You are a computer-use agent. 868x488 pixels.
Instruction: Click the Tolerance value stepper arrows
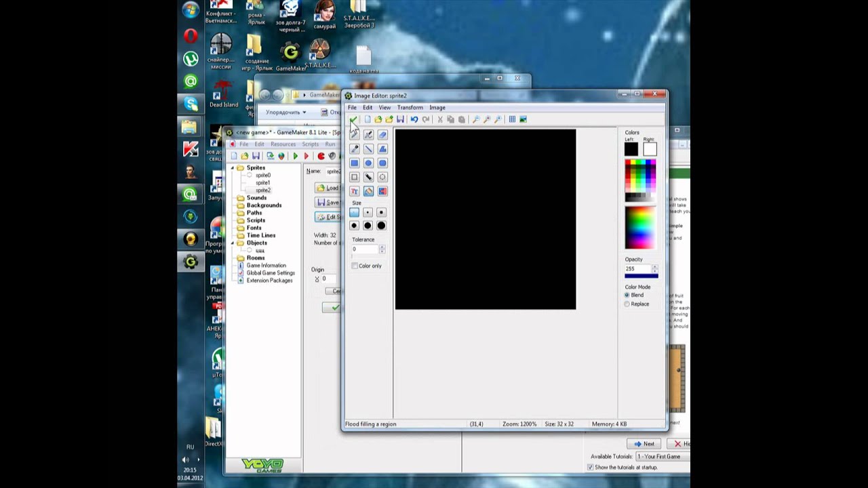coord(382,249)
